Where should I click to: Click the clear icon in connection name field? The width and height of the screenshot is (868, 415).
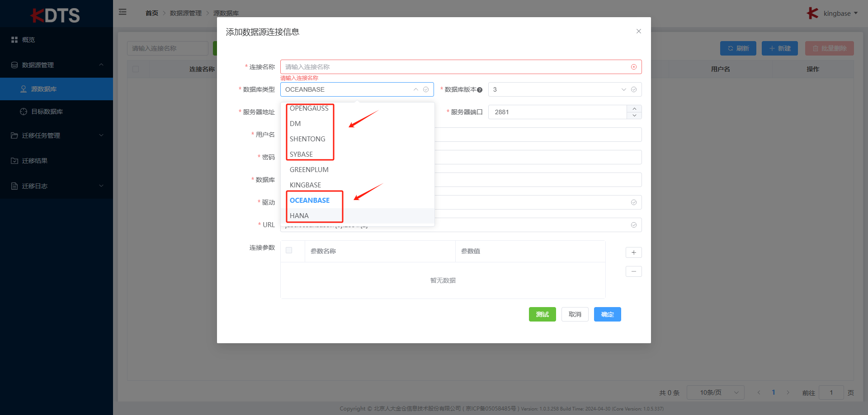click(634, 67)
